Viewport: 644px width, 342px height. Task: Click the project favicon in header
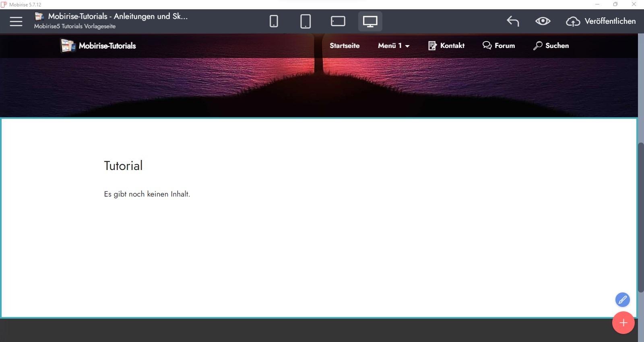[39, 16]
